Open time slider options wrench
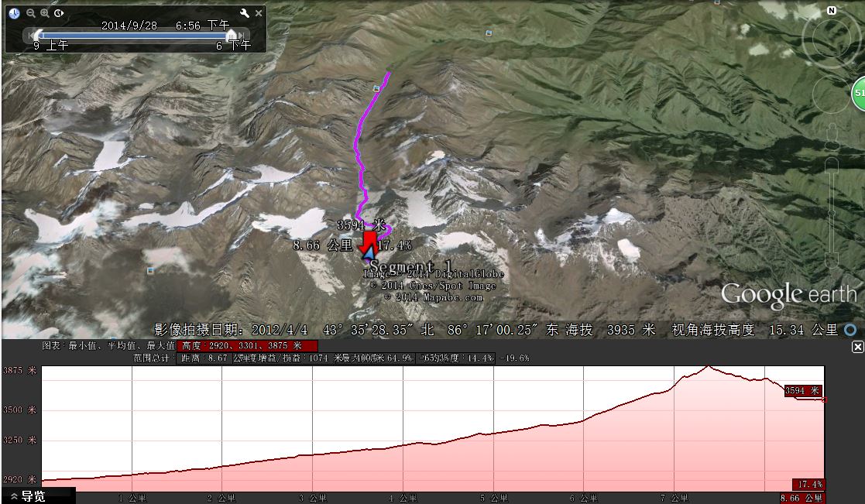865x504 pixels. 244,13
